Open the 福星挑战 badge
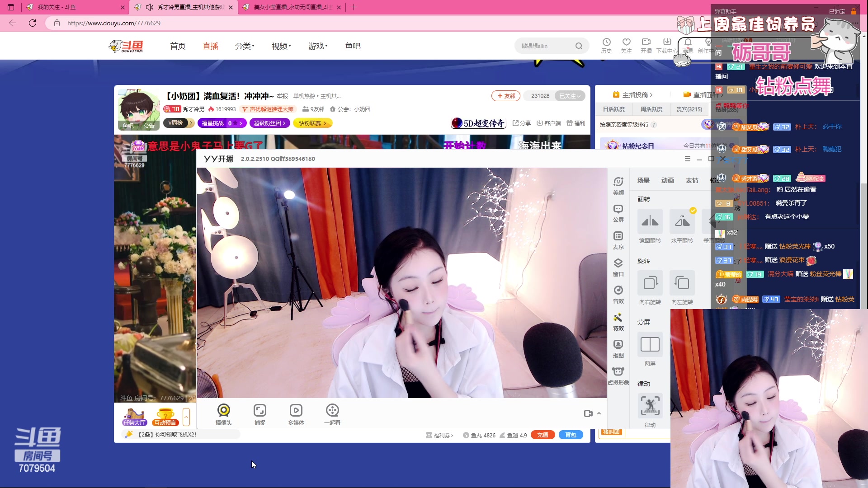This screenshot has width=868, height=488. (x=222, y=123)
